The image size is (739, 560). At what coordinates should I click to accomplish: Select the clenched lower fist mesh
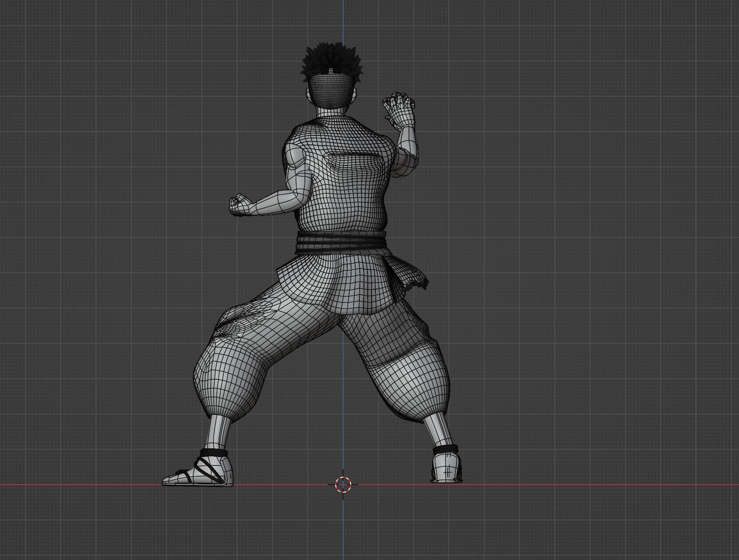tap(240, 205)
